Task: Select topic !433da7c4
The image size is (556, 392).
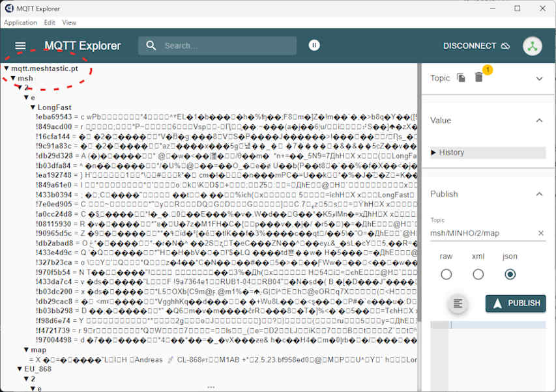Action: (227, 282)
